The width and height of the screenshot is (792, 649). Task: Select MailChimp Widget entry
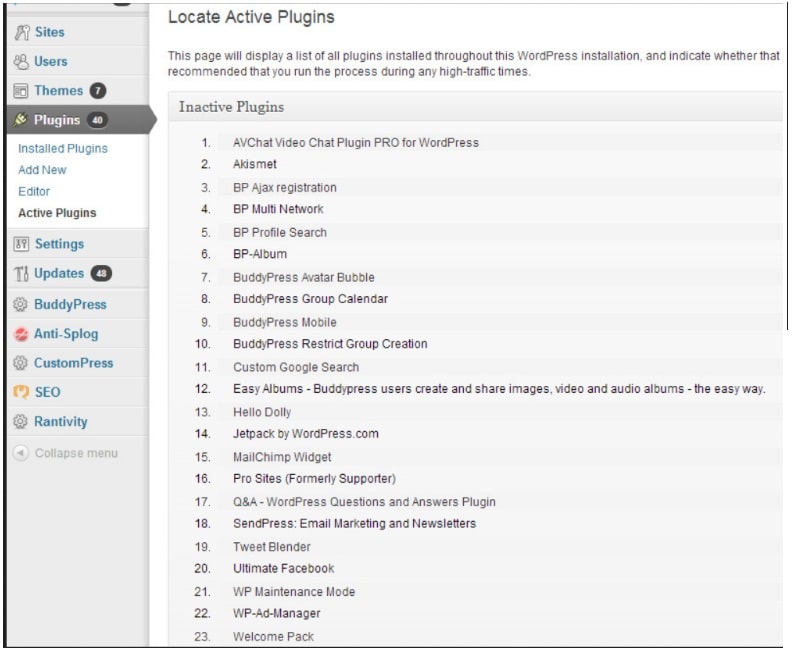282,457
